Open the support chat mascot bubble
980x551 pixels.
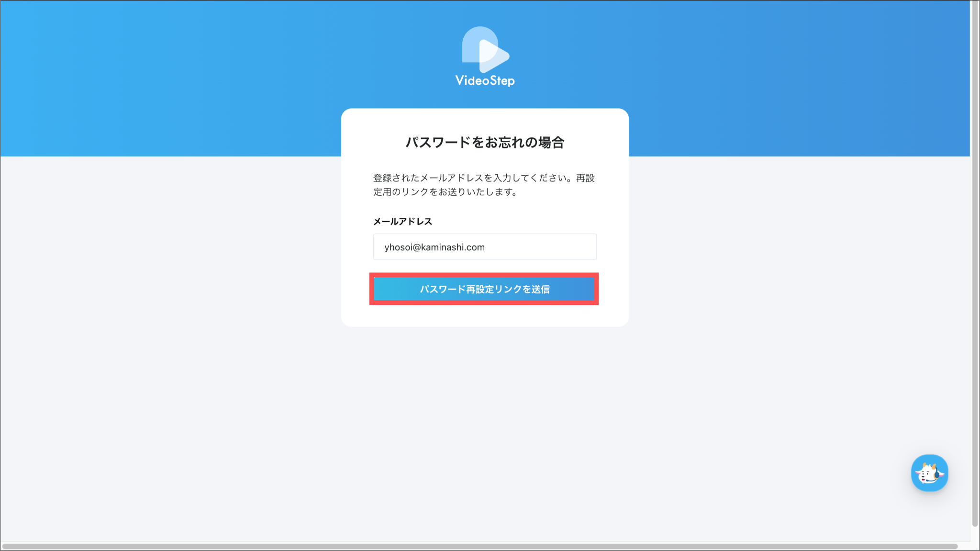929,473
